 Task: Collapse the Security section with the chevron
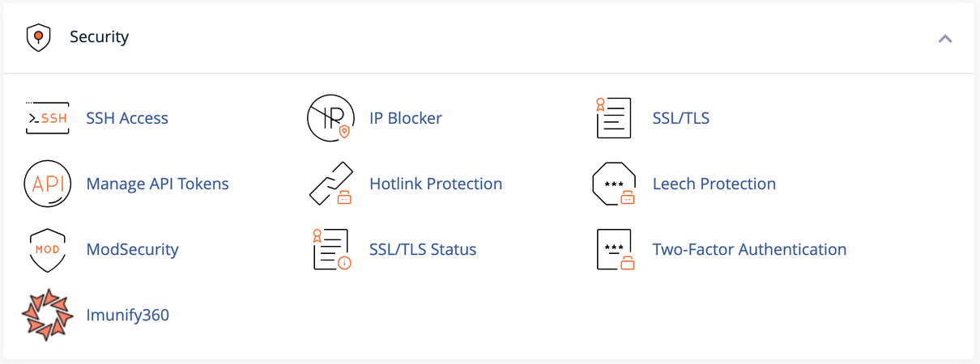[x=944, y=38]
